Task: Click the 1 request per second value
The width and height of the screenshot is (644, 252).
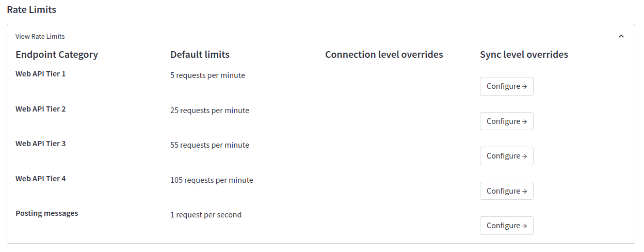Action: [206, 215]
